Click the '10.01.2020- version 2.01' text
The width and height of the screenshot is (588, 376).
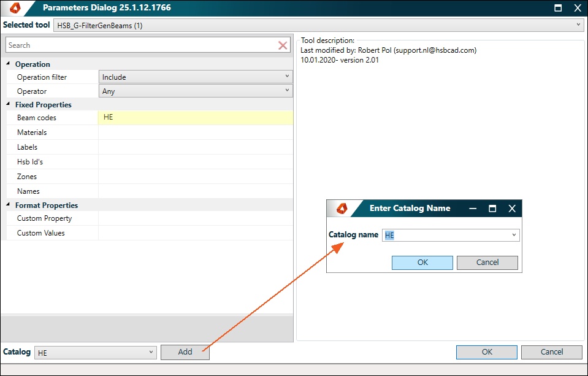(x=340, y=60)
